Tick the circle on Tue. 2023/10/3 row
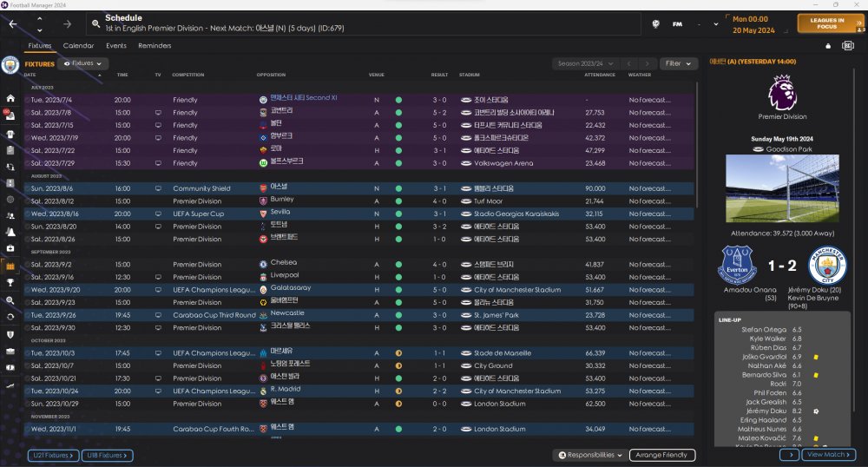 (27, 353)
